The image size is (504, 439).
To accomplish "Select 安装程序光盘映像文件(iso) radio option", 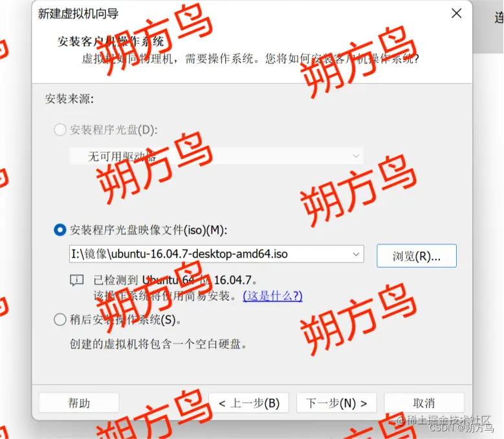I will 60,230.
